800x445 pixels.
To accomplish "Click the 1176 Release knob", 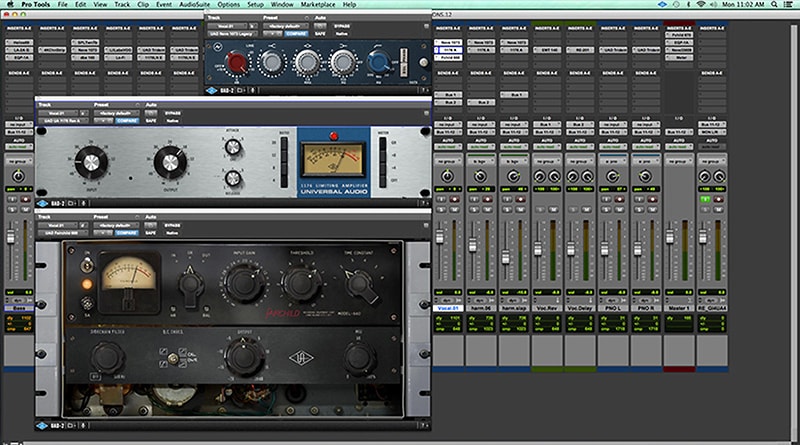I will pos(233,179).
